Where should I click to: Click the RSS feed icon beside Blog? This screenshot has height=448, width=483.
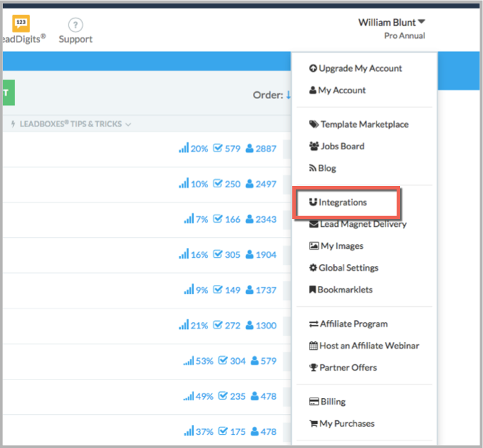point(312,168)
